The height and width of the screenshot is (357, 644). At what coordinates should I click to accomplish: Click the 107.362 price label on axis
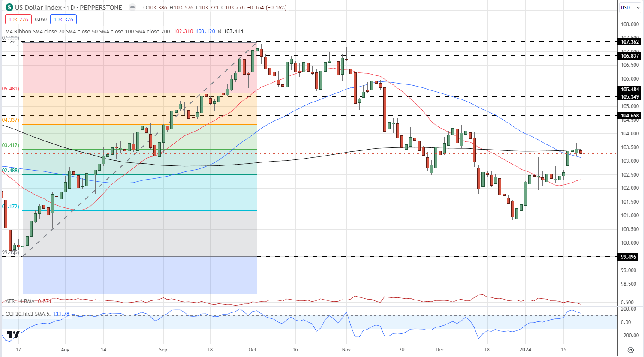[630, 42]
